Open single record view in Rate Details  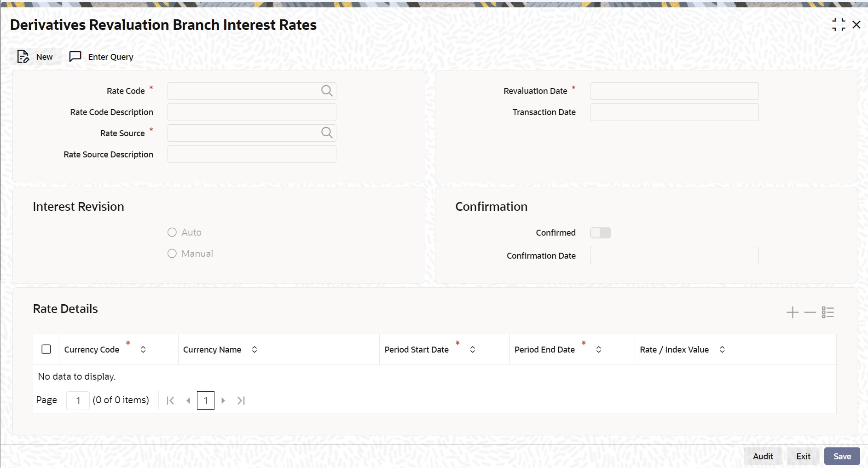click(828, 313)
